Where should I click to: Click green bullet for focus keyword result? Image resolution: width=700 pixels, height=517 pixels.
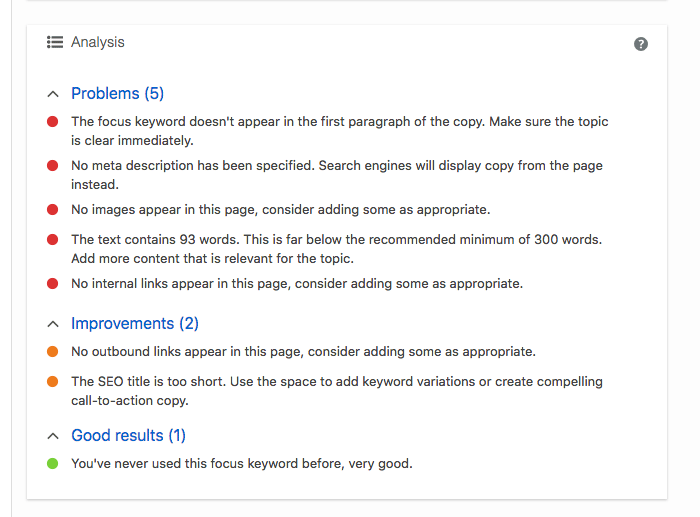tap(53, 464)
